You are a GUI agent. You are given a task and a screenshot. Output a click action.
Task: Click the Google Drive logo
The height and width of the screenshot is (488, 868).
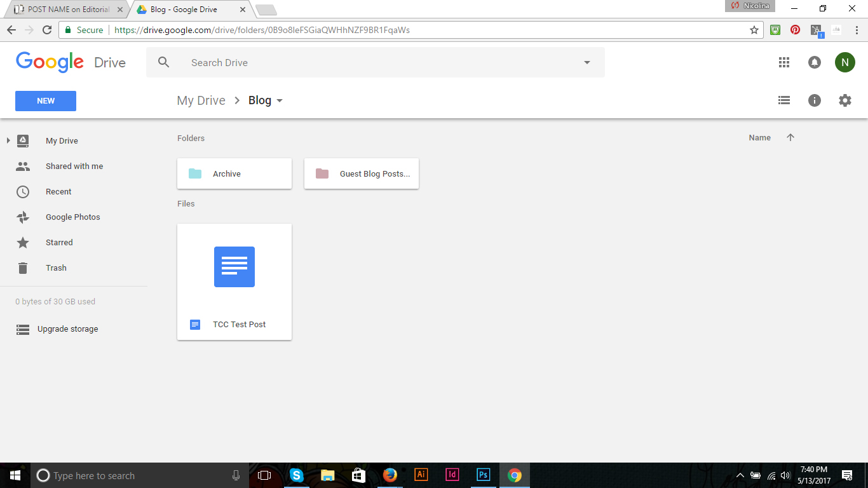(x=71, y=62)
